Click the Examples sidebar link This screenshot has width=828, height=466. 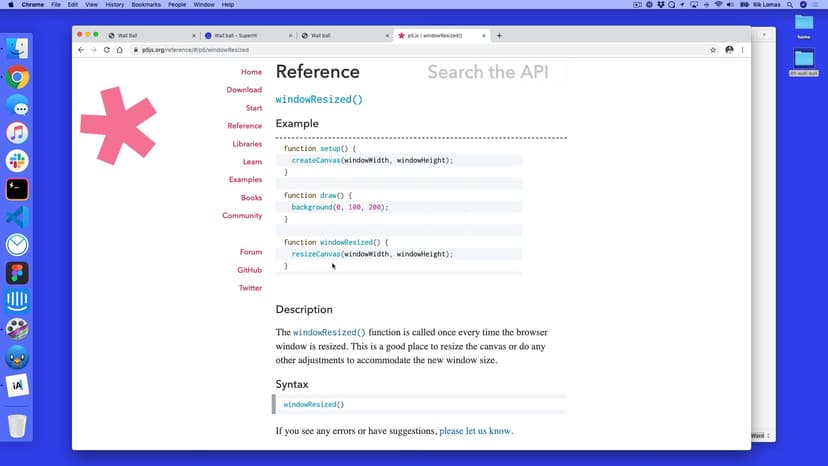245,180
